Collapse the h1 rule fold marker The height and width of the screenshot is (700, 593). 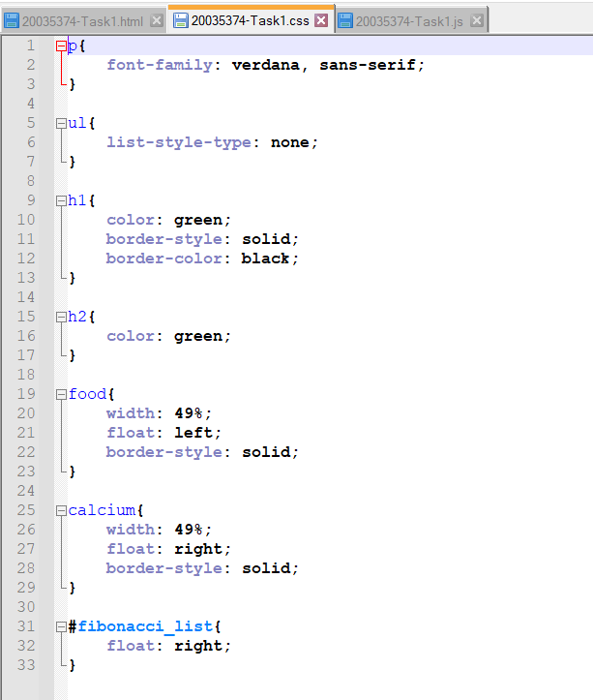pos(61,200)
